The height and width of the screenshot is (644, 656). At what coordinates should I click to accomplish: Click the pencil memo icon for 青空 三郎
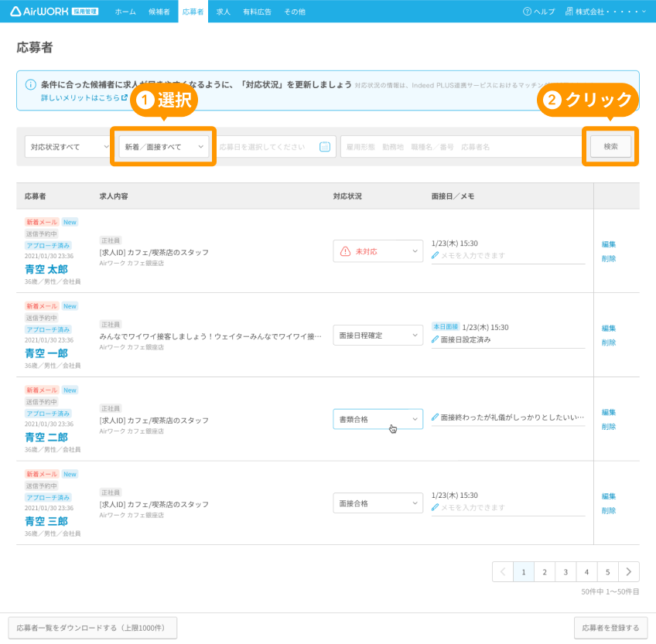pos(435,507)
